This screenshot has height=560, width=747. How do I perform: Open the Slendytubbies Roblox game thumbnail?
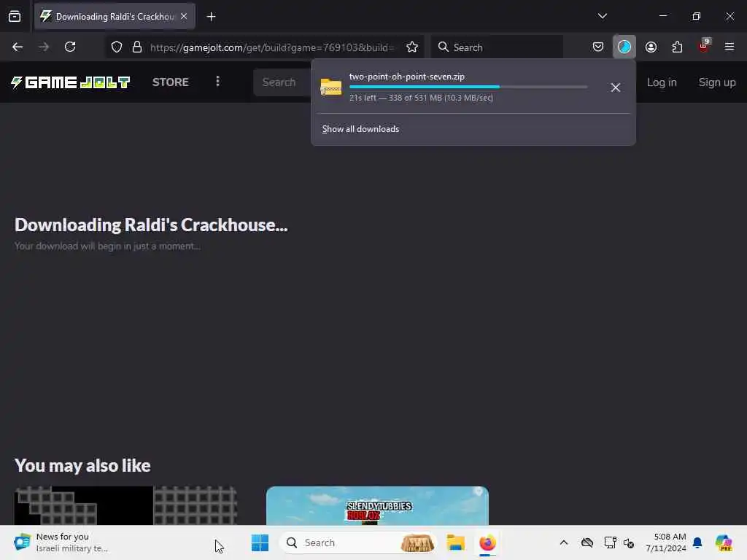coord(377,505)
